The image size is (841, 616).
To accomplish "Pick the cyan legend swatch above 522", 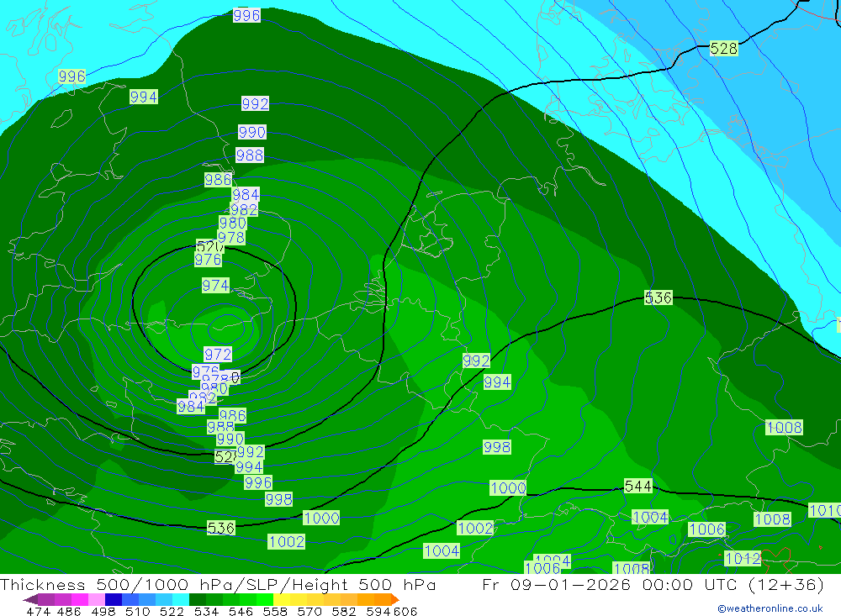I will pos(181,599).
